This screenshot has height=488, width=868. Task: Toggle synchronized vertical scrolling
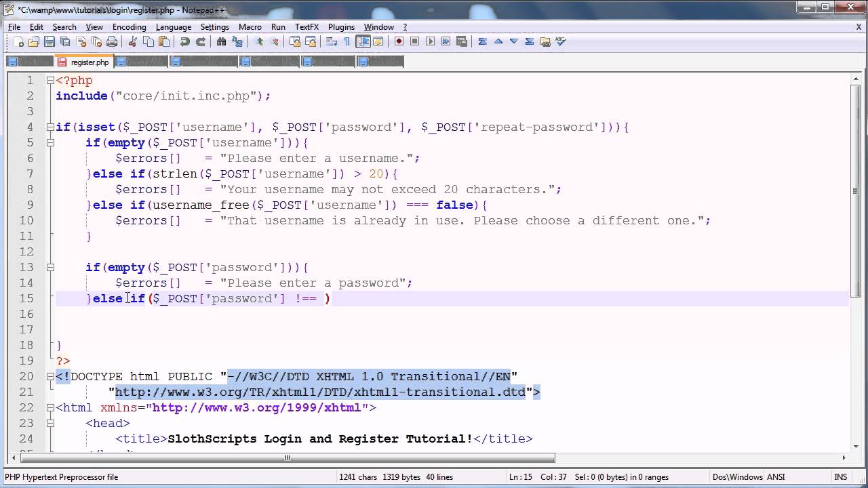click(x=295, y=41)
